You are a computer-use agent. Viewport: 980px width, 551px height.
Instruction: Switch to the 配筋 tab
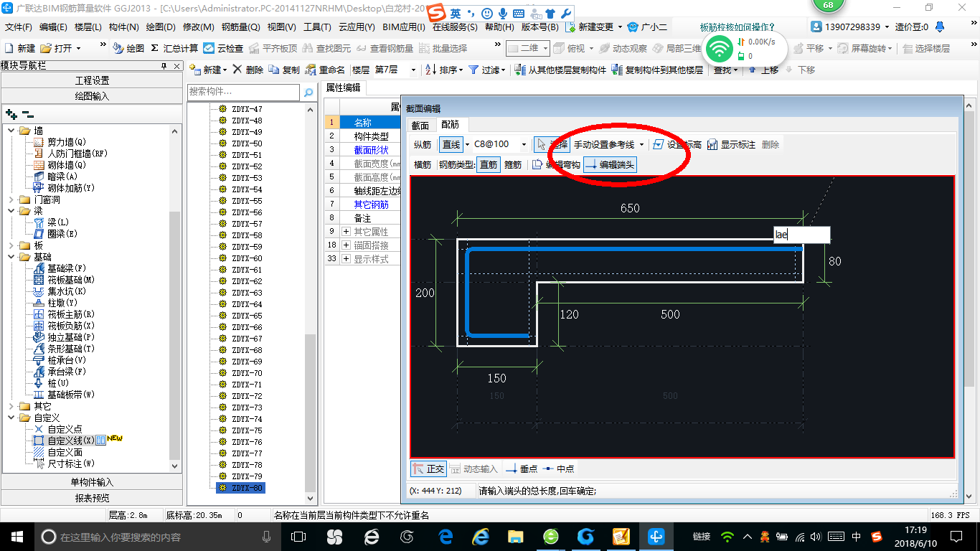tap(450, 125)
